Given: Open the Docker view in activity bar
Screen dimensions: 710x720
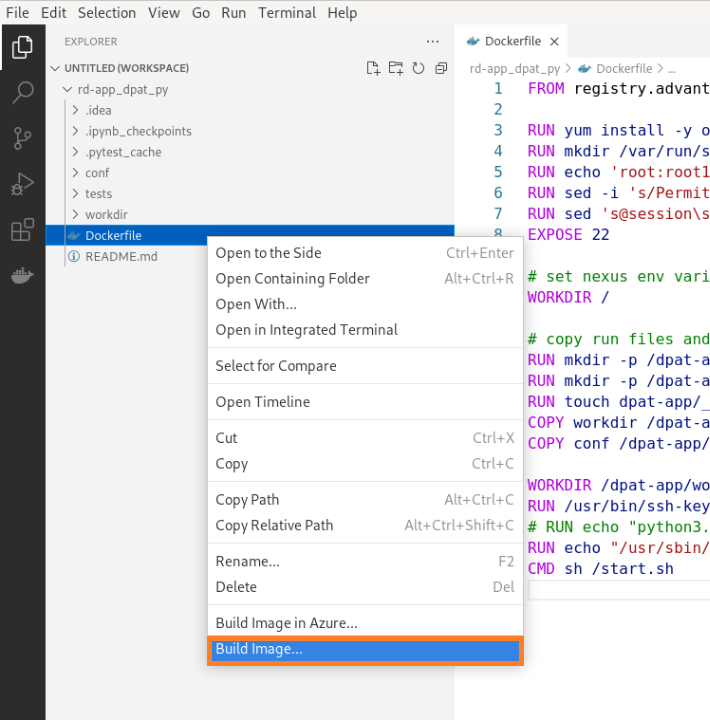Looking at the screenshot, I should pyautogui.click(x=22, y=277).
